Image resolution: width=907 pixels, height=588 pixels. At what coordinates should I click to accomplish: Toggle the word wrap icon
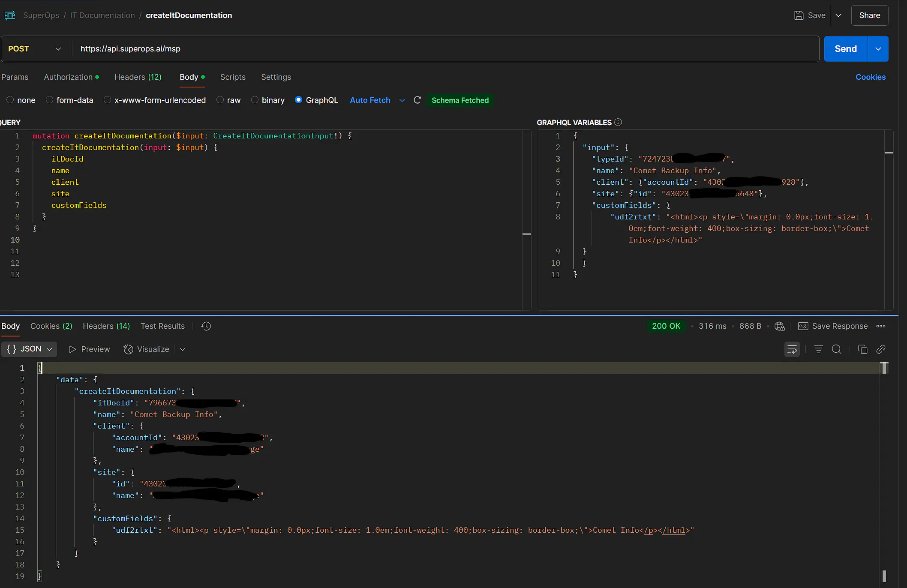(x=792, y=349)
